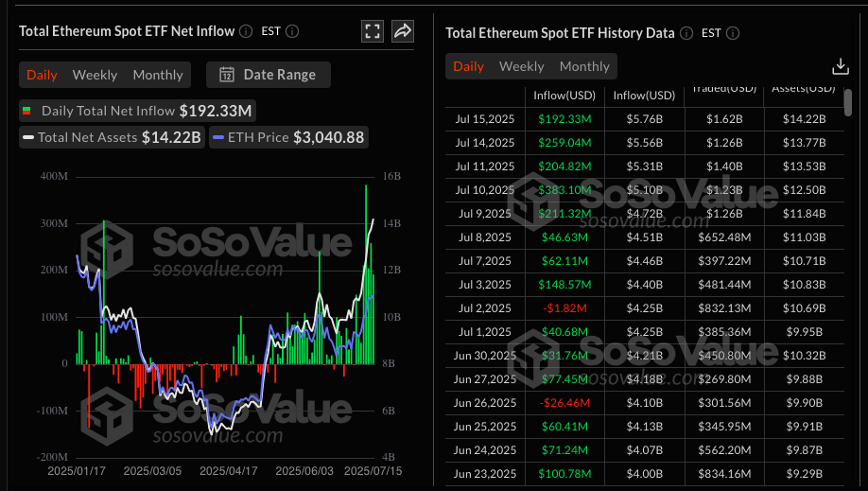The height and width of the screenshot is (491, 868).
Task: Click the $3,040.88 ETH price value
Action: pos(329,137)
